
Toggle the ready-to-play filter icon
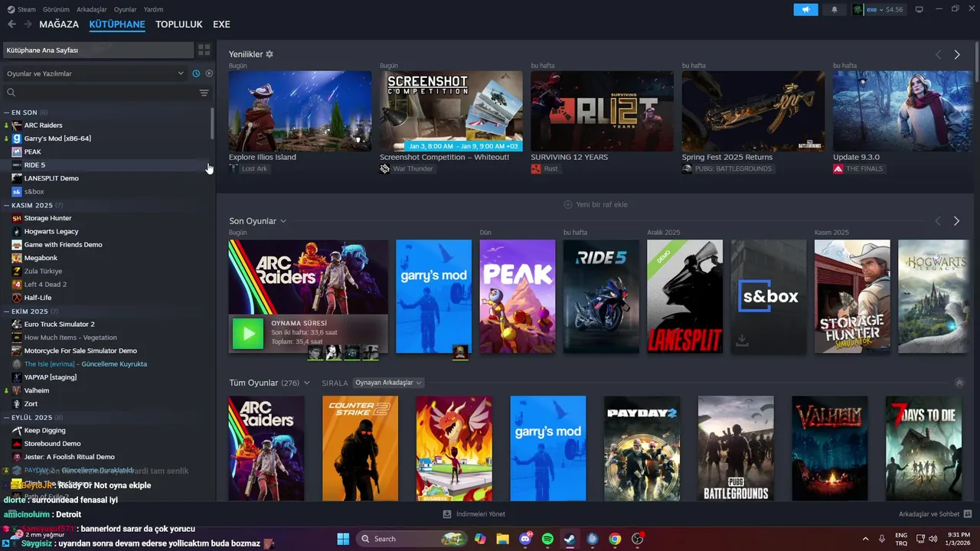tap(209, 73)
